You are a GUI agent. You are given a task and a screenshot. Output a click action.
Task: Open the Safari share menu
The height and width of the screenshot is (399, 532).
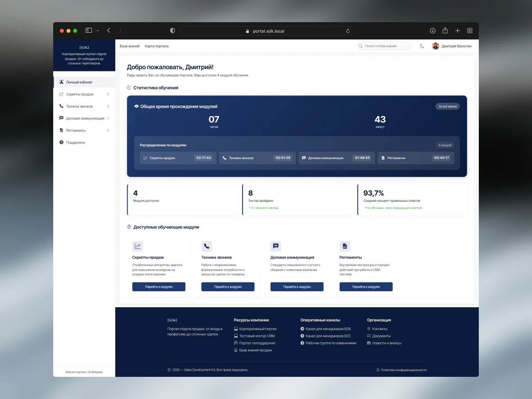(x=445, y=31)
